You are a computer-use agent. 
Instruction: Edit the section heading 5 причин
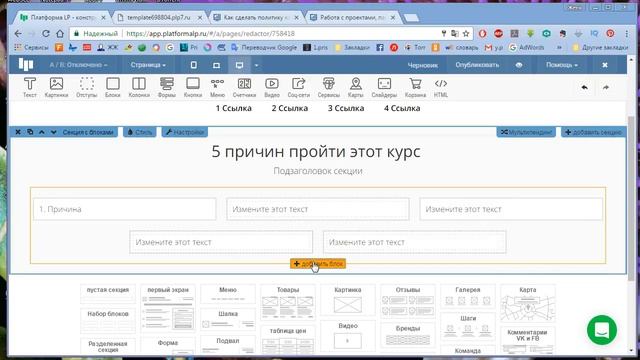(x=316, y=151)
